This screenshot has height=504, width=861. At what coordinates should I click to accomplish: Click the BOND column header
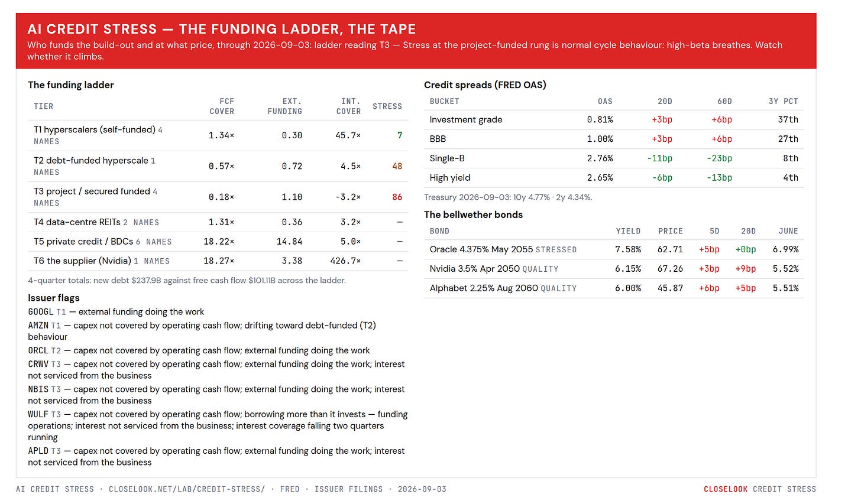[x=439, y=231]
